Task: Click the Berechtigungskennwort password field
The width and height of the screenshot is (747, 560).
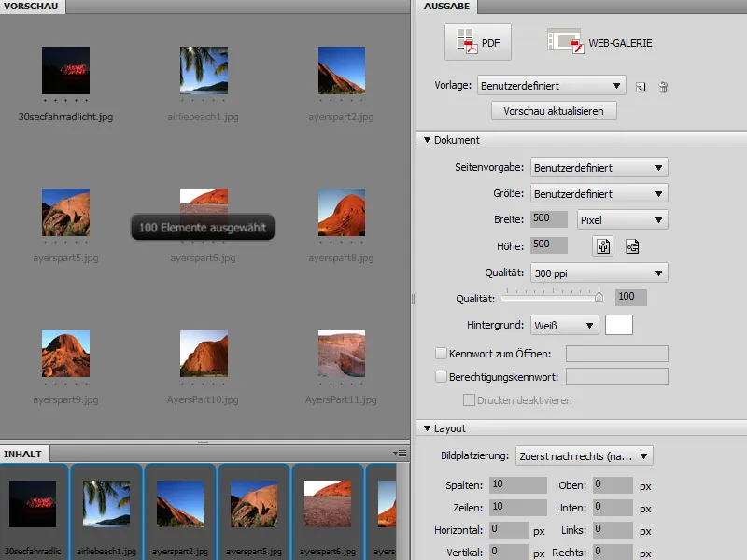Action: 617,376
